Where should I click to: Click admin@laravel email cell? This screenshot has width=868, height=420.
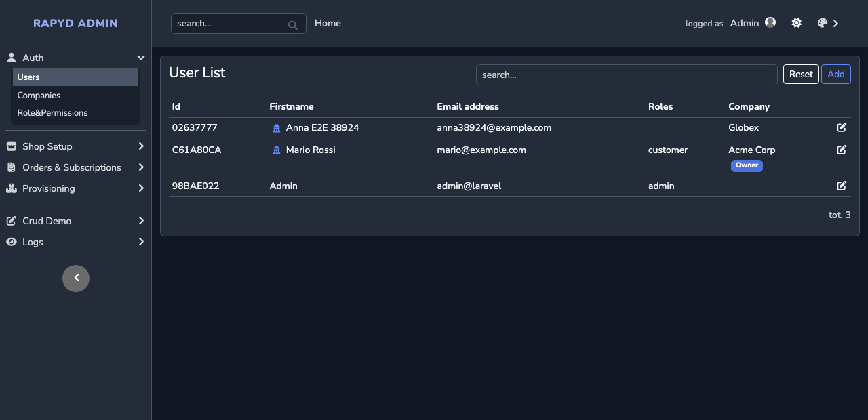tap(469, 186)
